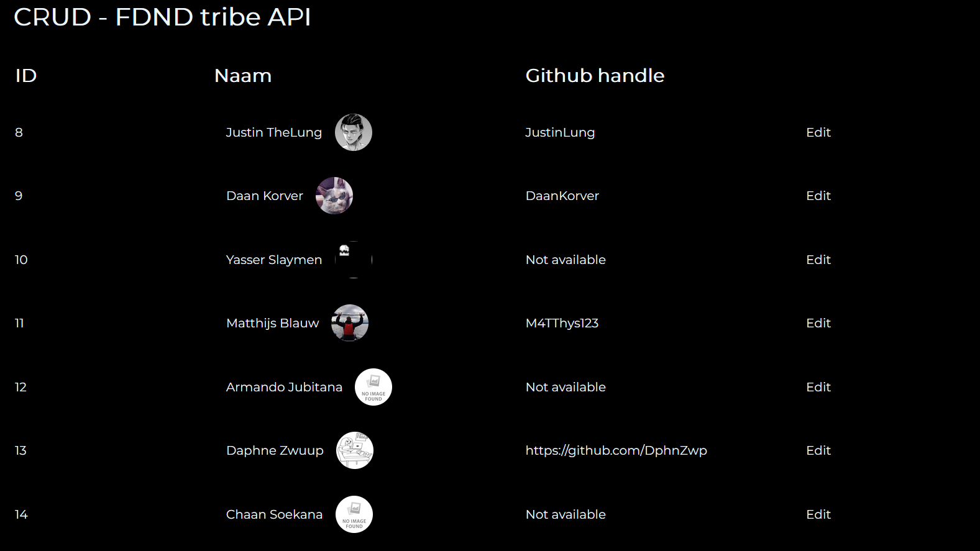
Task: Click Edit for Matthijs Blauw
Action: pyautogui.click(x=818, y=323)
